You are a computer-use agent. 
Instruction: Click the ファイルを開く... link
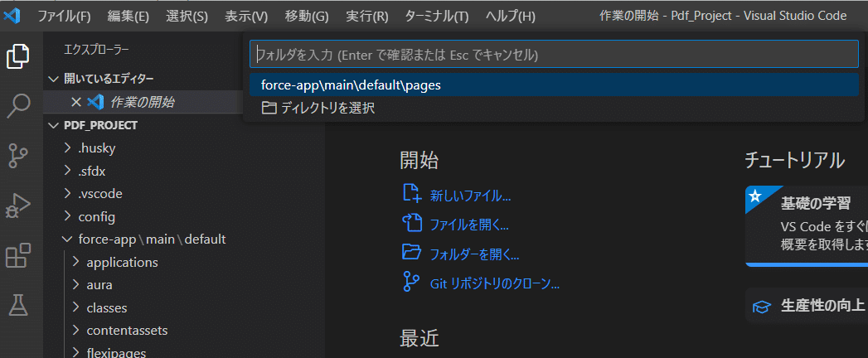469,225
